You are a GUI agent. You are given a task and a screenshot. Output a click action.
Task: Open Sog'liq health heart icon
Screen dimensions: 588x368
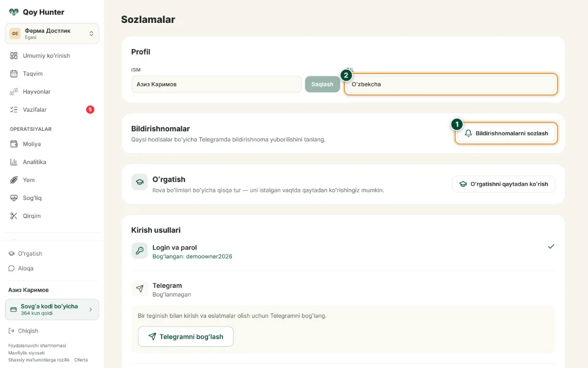click(14, 198)
